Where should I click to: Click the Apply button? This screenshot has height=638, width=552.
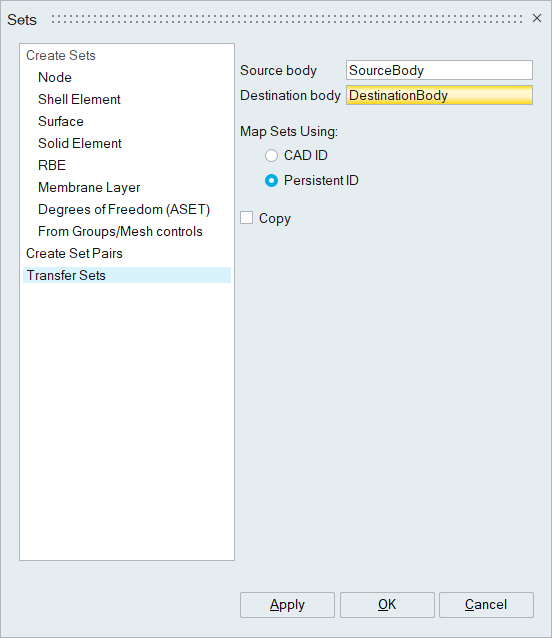click(x=287, y=605)
